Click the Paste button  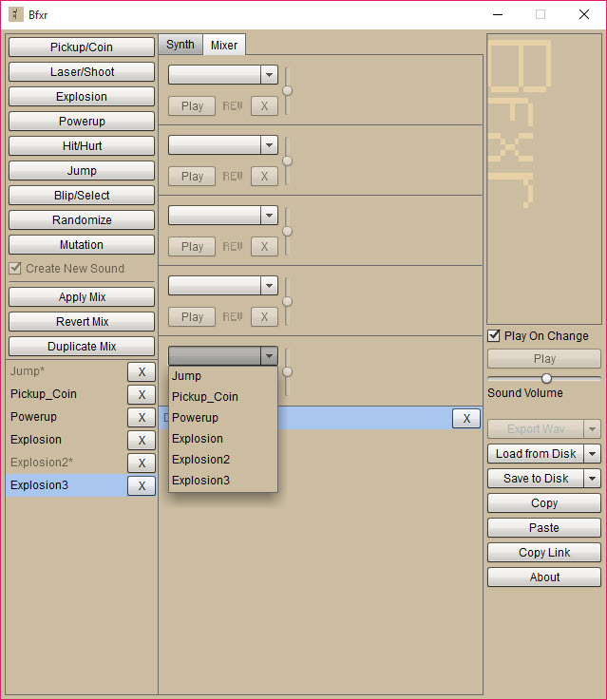coord(544,528)
